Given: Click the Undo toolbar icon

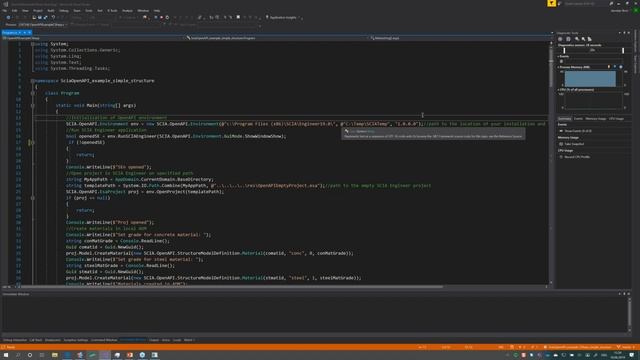Looking at the screenshot, I should [x=53, y=18].
